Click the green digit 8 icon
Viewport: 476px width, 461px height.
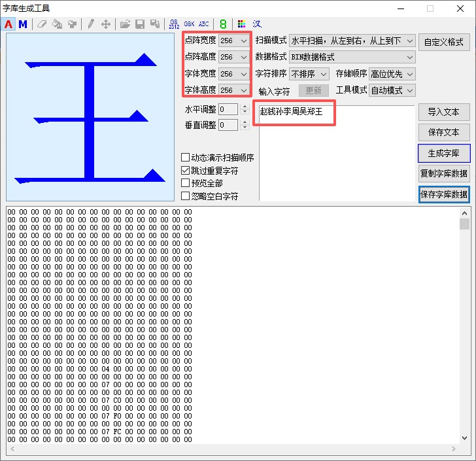coord(223,24)
